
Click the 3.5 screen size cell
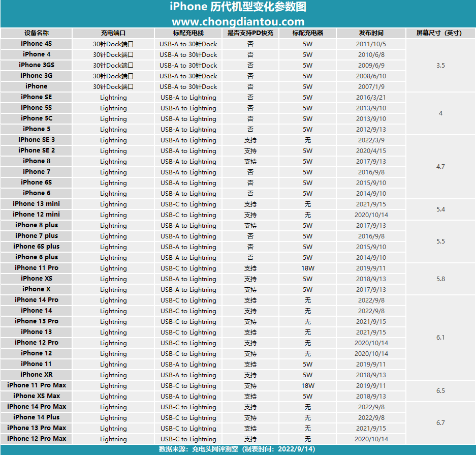click(x=441, y=65)
